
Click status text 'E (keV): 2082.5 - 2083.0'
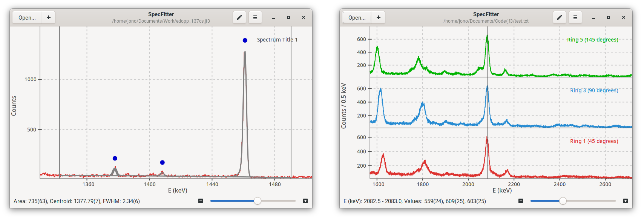pos(372,201)
